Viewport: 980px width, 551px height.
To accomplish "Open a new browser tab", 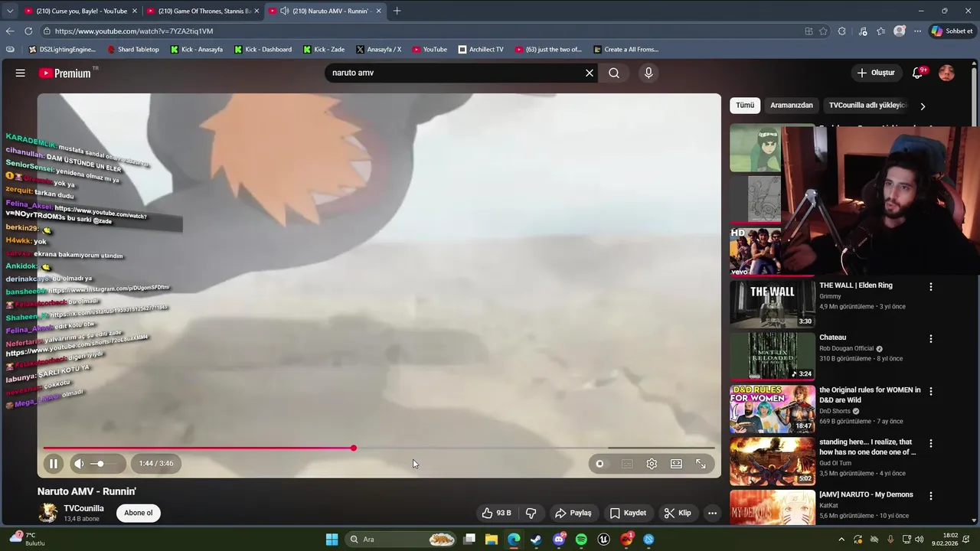I will (397, 11).
